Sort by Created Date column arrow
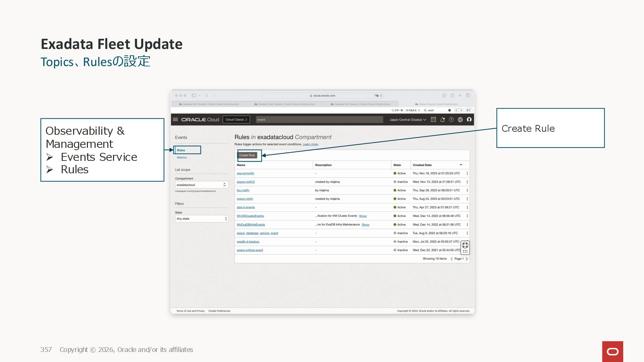This screenshot has height=362, width=644. click(x=461, y=165)
